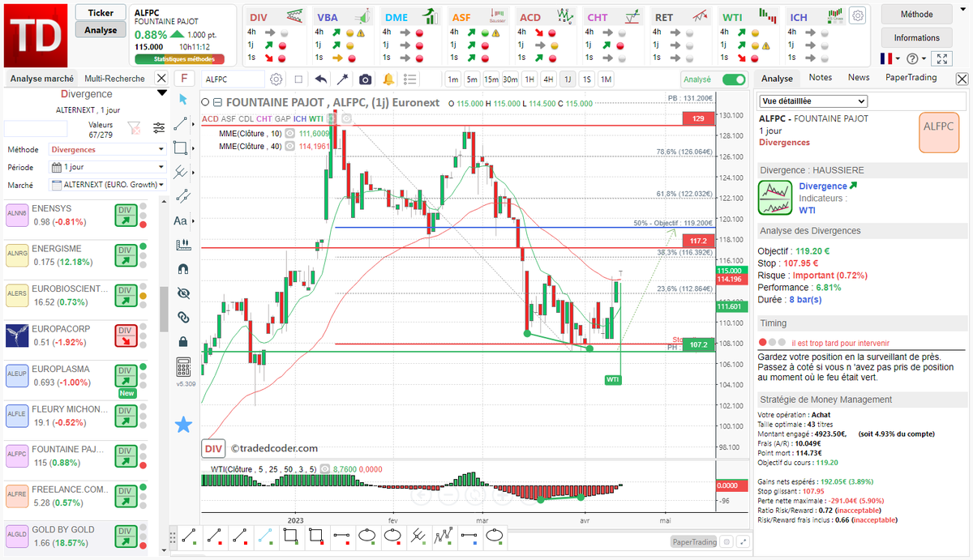Open the help question mark menu
This screenshot has height=560, width=973.
(915, 58)
